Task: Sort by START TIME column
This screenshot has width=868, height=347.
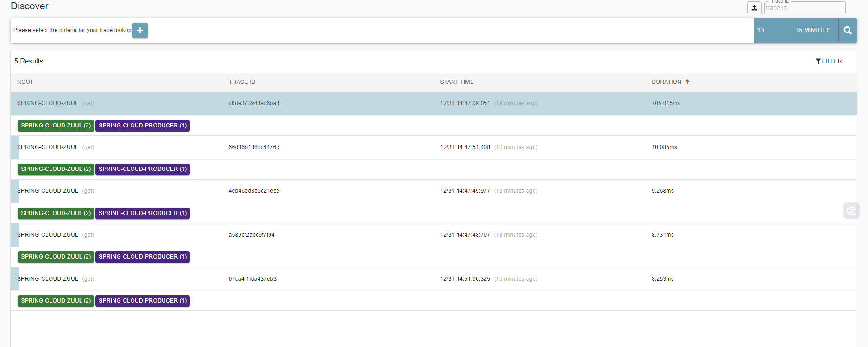Action: click(457, 82)
